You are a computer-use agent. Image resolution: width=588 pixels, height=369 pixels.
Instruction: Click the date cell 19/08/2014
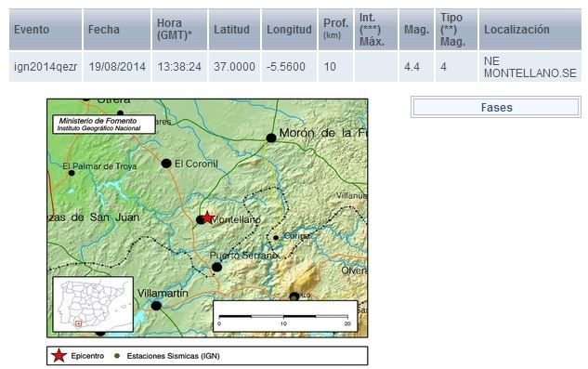click(117, 67)
